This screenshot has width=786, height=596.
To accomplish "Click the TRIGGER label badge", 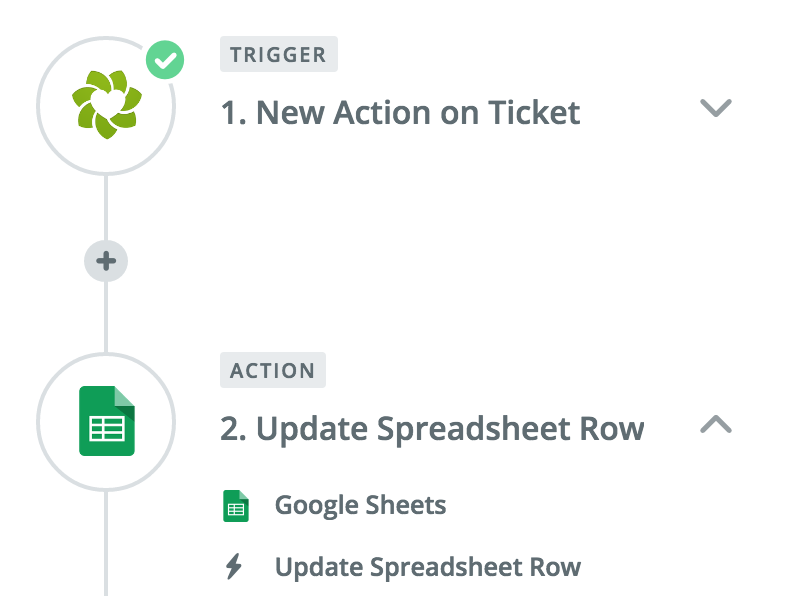I will point(279,54).
